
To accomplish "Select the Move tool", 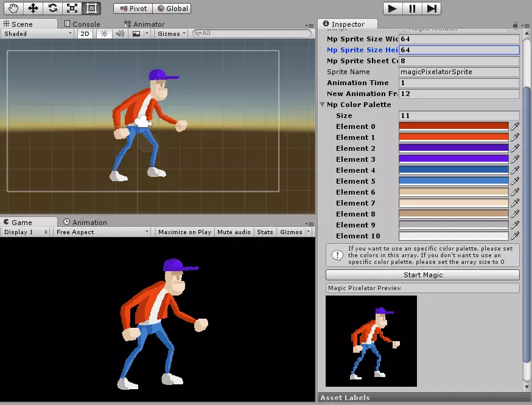I will pyautogui.click(x=33, y=8).
